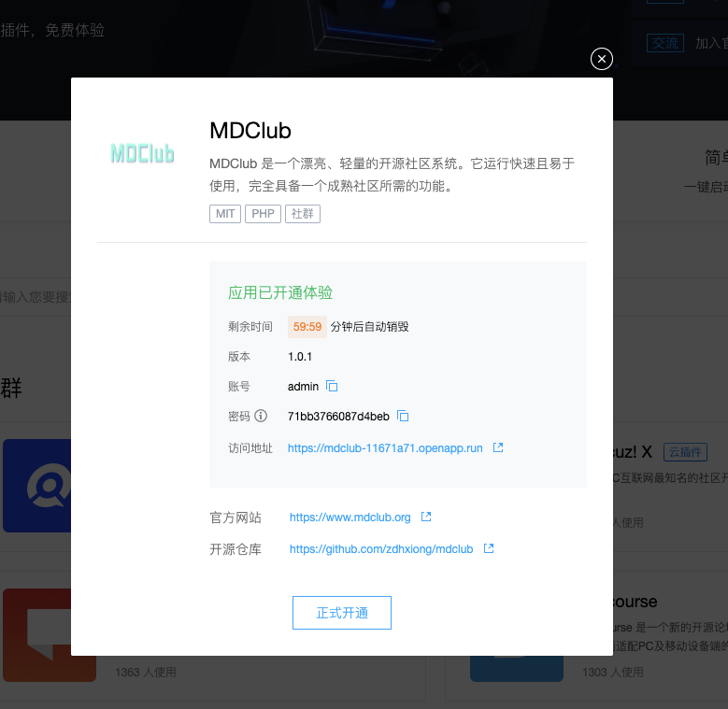Viewport: 728px width, 709px height.
Task: Select the 社群 tag
Action: coord(303,214)
